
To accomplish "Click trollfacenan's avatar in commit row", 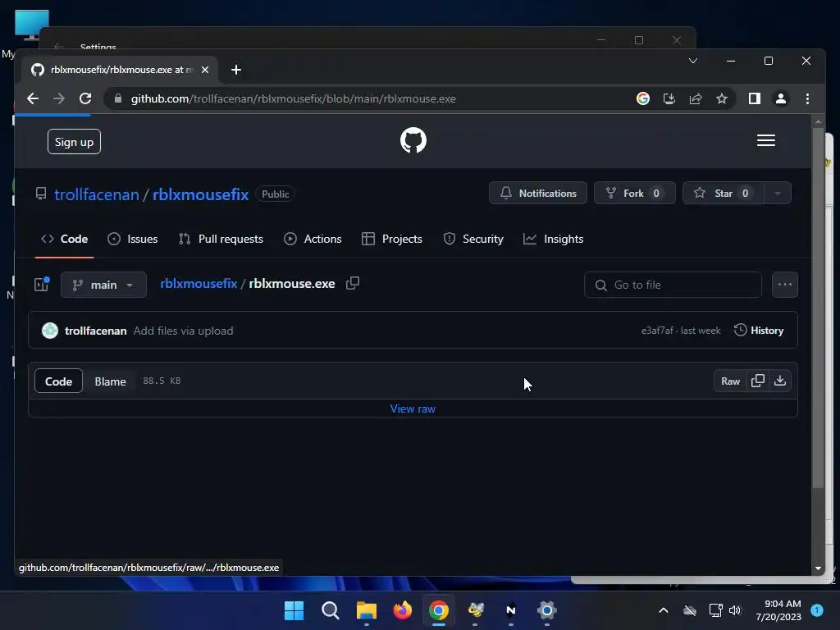I will coord(50,331).
